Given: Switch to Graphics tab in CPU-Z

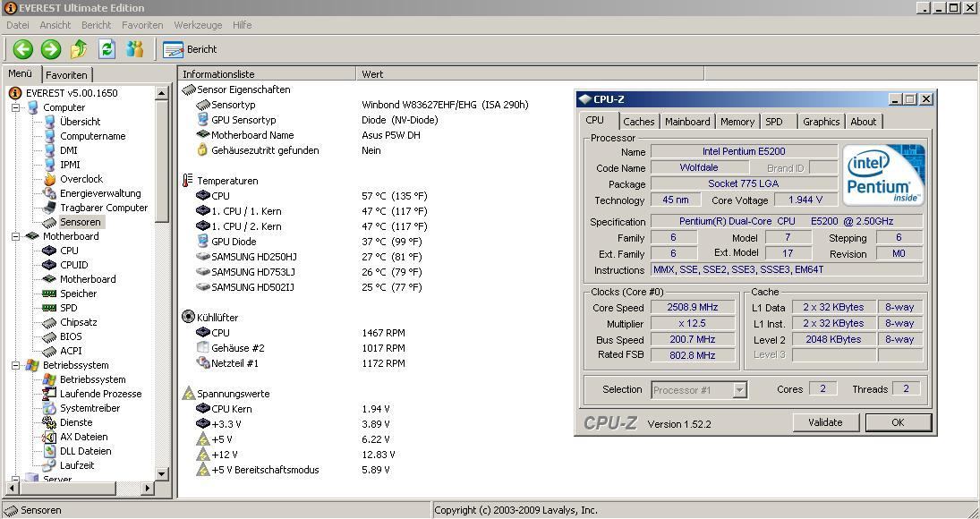Looking at the screenshot, I should [822, 122].
